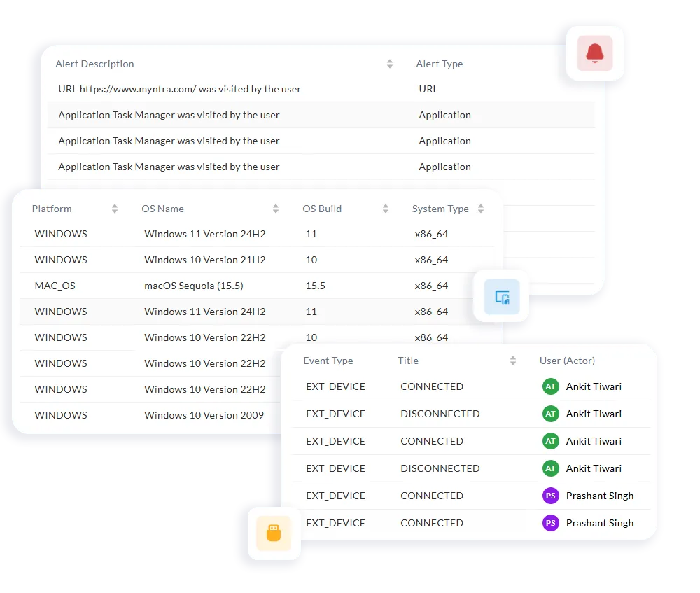Sort by the Alert Description column arrows
This screenshot has width=700, height=593.
click(x=390, y=64)
